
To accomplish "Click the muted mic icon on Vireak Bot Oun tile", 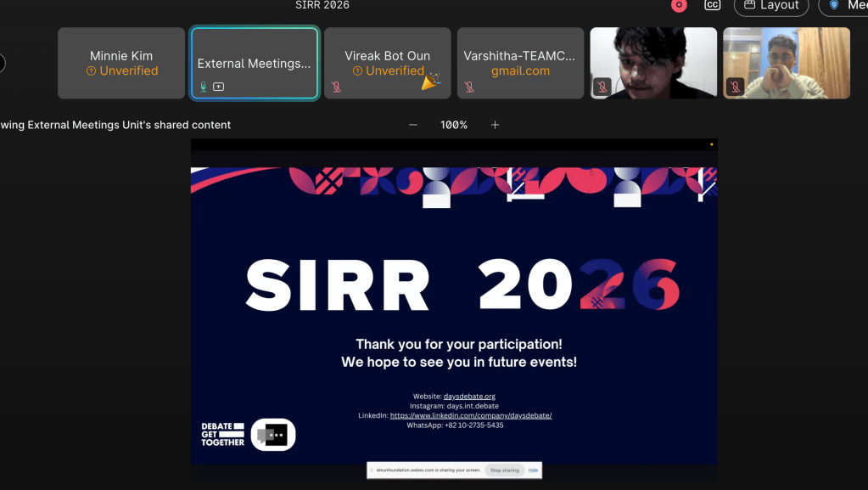I will point(336,87).
